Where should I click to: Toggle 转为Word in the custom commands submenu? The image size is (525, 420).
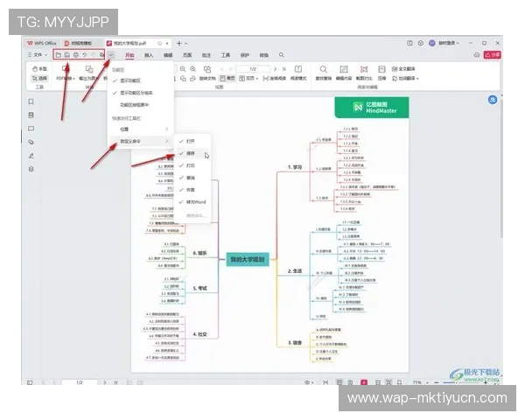click(196, 202)
